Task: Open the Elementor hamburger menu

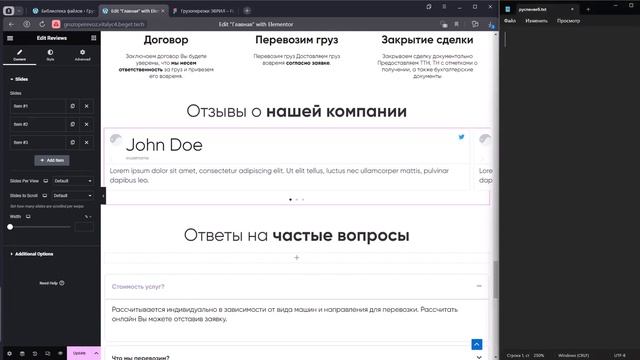Action: click(x=10, y=38)
